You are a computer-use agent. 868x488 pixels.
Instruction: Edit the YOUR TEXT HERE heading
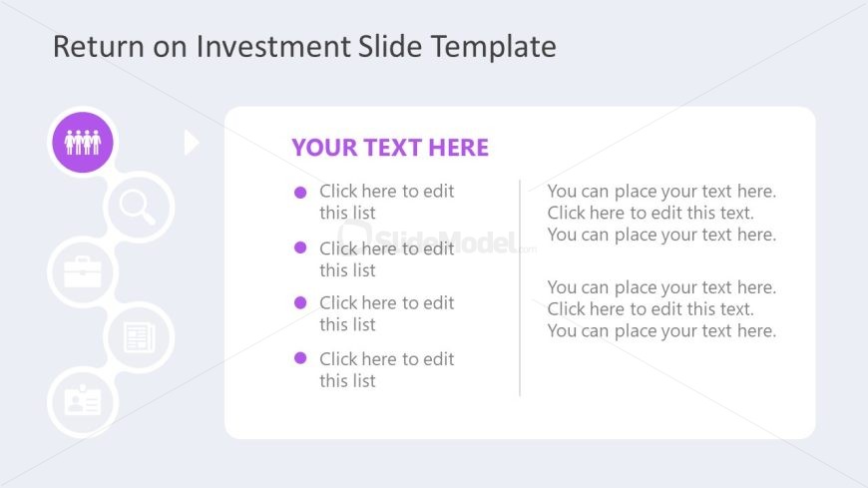tap(390, 148)
